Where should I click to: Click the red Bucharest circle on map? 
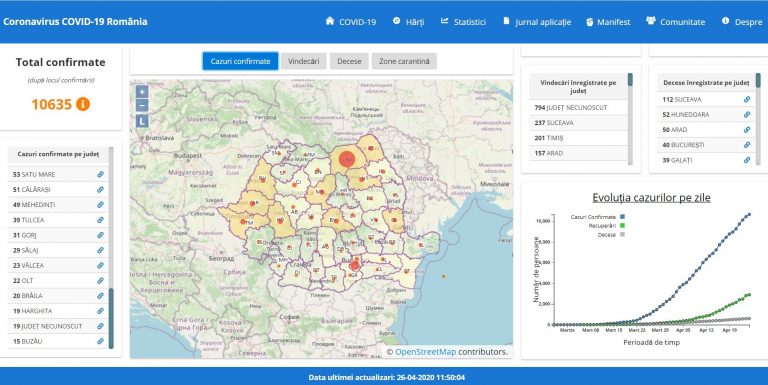pyautogui.click(x=355, y=265)
